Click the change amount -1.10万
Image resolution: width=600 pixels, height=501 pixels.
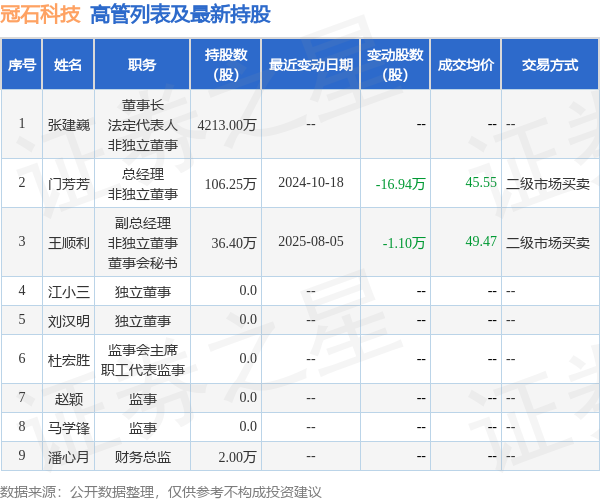coord(404,243)
